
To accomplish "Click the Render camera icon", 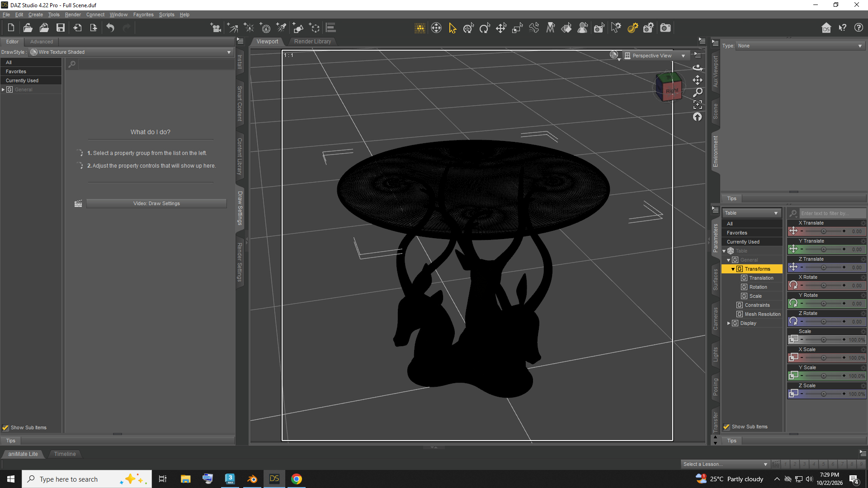I will [x=665, y=28].
